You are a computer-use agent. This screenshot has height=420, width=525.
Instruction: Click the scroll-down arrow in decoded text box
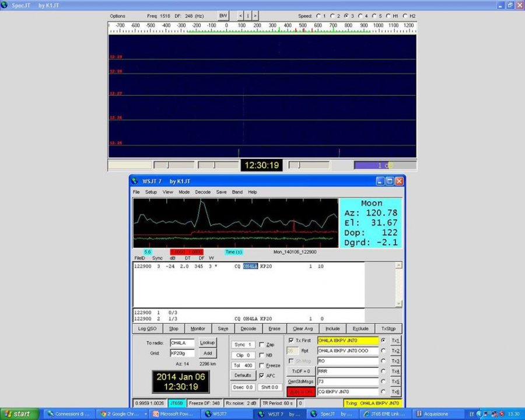pyautogui.click(x=398, y=303)
